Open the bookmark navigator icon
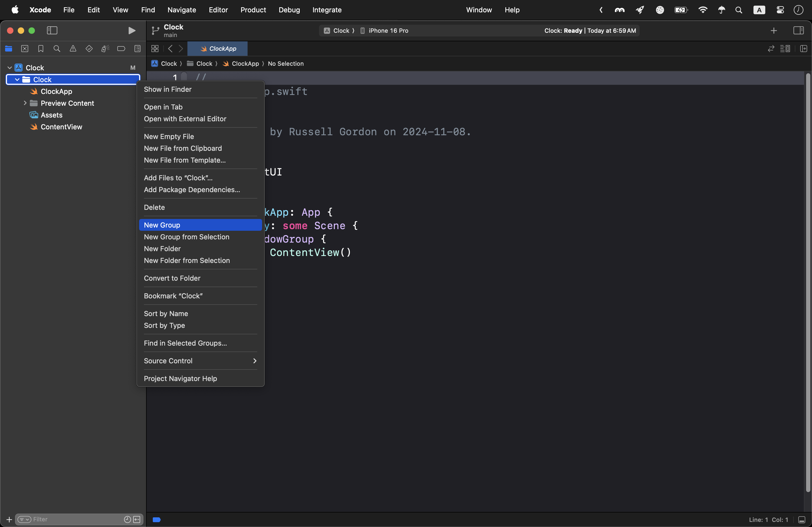The height and width of the screenshot is (527, 812). click(41, 49)
